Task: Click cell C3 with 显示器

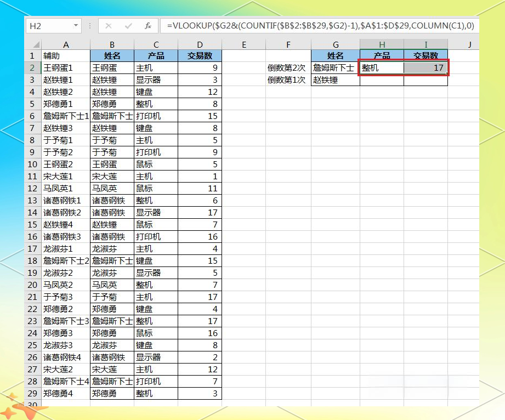Action: [156, 80]
